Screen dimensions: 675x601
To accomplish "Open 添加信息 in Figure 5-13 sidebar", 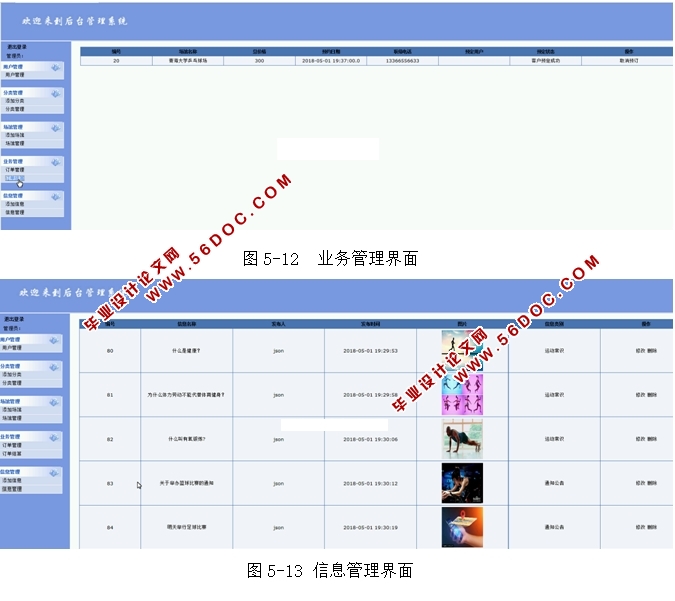I will click(12, 480).
